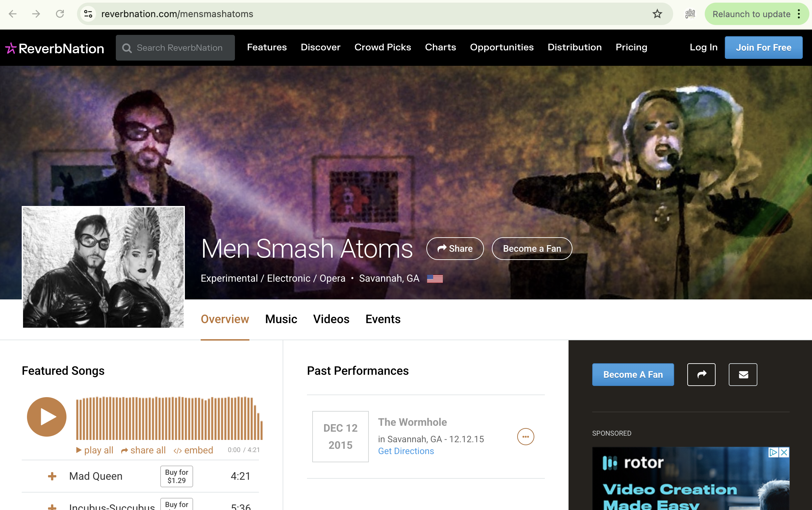Focus the Search ReverbNation field

[175, 48]
